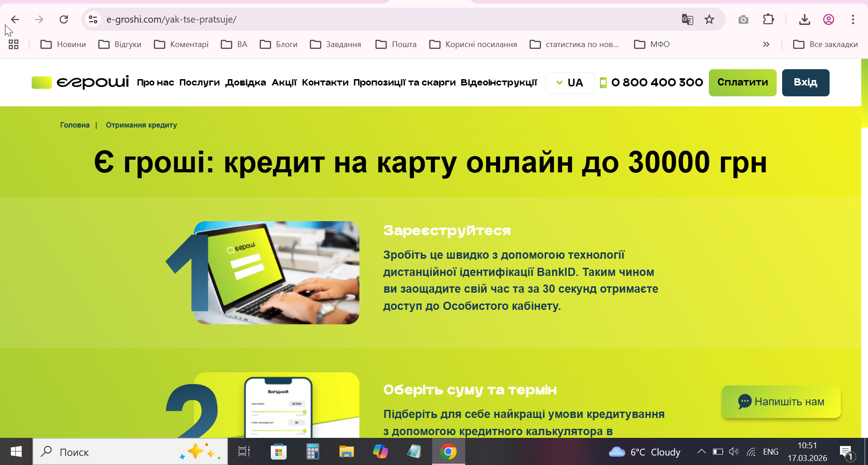The height and width of the screenshot is (465, 868).
Task: Click the phone calculator step image
Action: 277,405
